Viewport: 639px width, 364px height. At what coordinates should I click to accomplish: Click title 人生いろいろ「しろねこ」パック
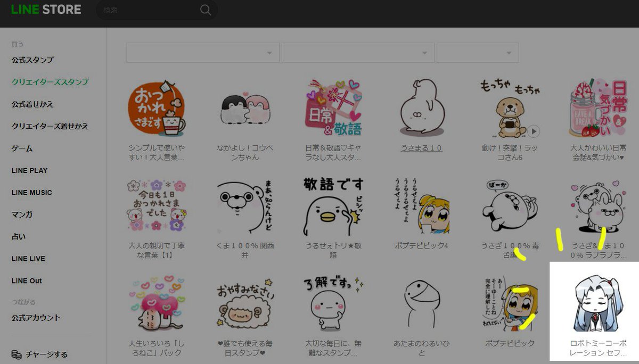point(157,348)
